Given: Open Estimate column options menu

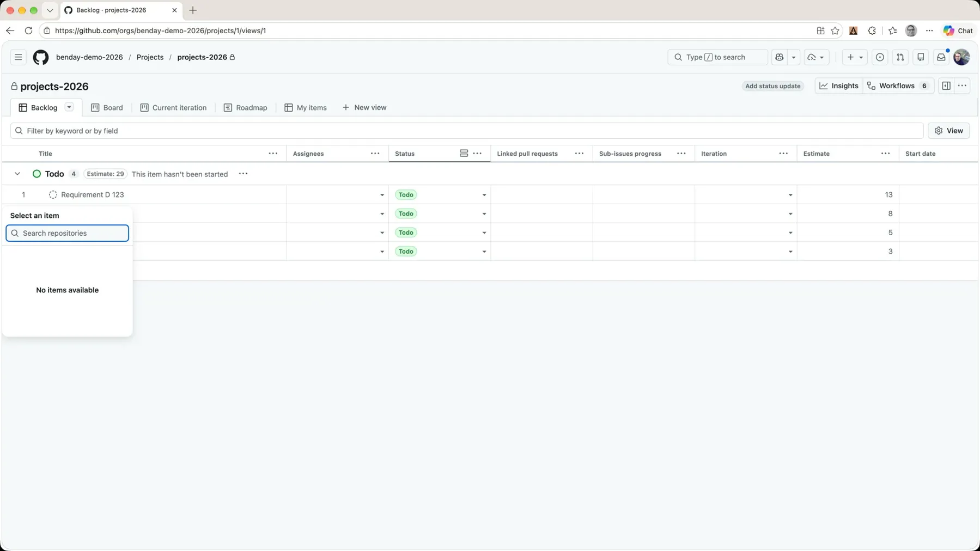Looking at the screenshot, I should coord(886,154).
